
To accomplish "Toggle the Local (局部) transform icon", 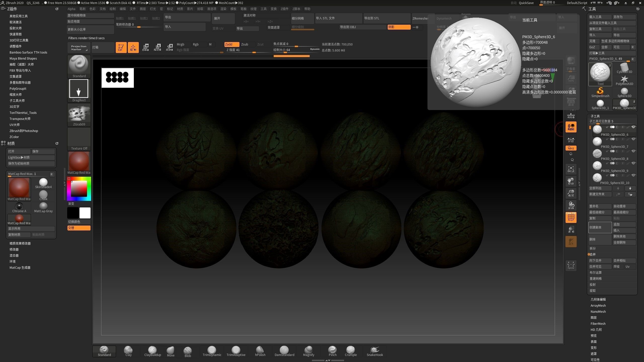I will click(x=571, y=127).
